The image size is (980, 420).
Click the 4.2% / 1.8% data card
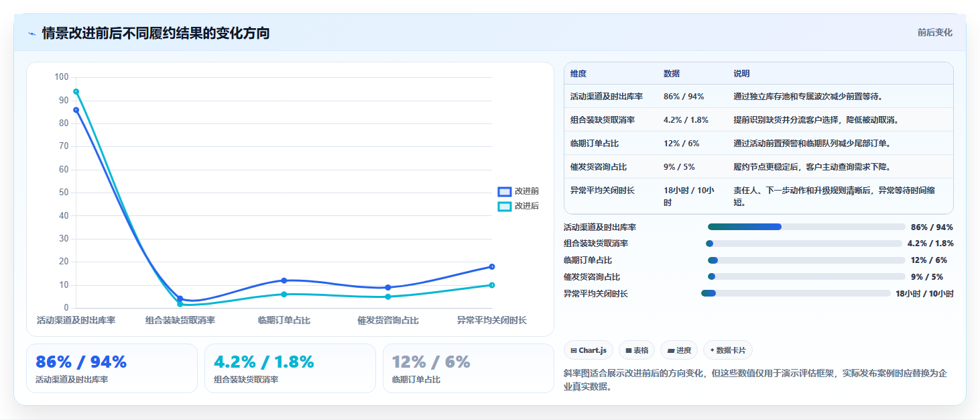tap(290, 368)
